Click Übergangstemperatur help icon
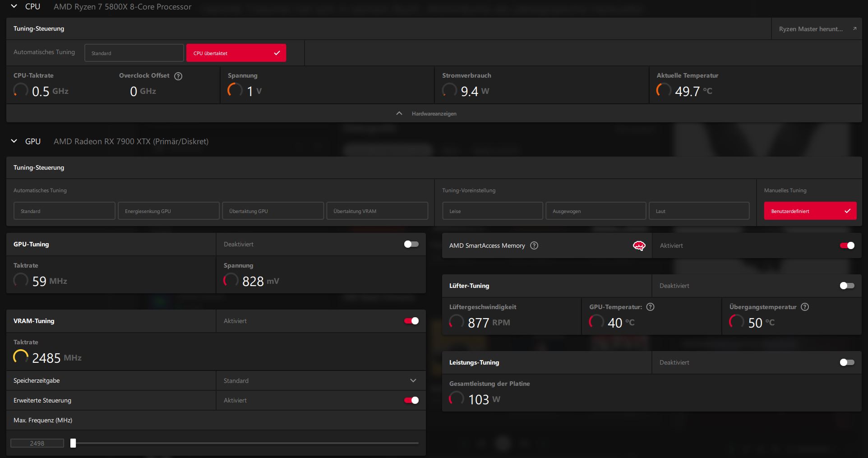868x458 pixels. coord(805,307)
